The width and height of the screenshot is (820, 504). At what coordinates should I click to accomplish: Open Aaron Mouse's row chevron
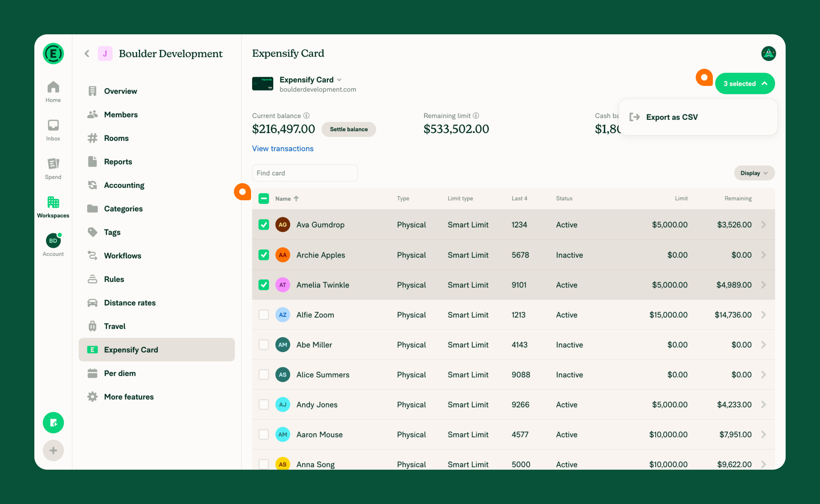pyautogui.click(x=763, y=434)
